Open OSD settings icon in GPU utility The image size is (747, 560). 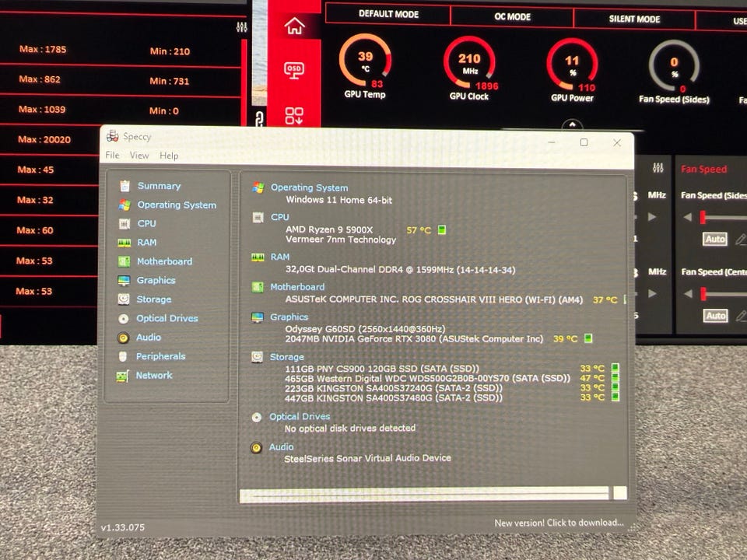[294, 71]
